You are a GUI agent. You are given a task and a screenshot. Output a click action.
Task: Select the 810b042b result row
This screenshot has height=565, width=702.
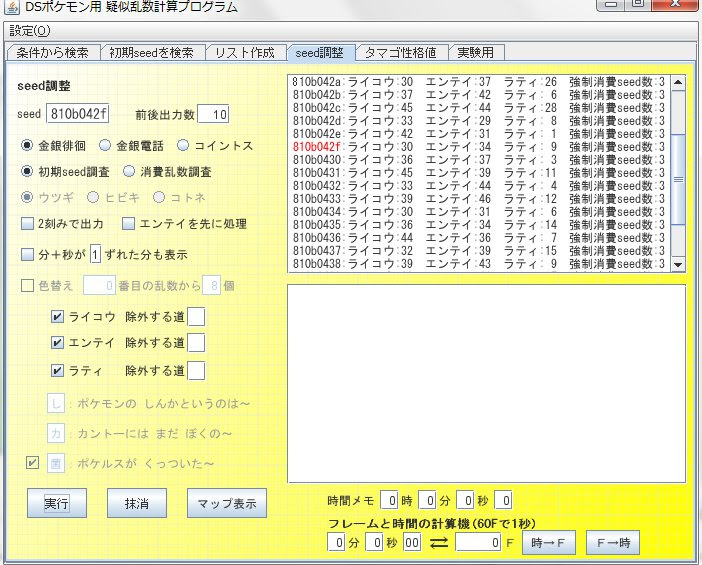pos(479,95)
